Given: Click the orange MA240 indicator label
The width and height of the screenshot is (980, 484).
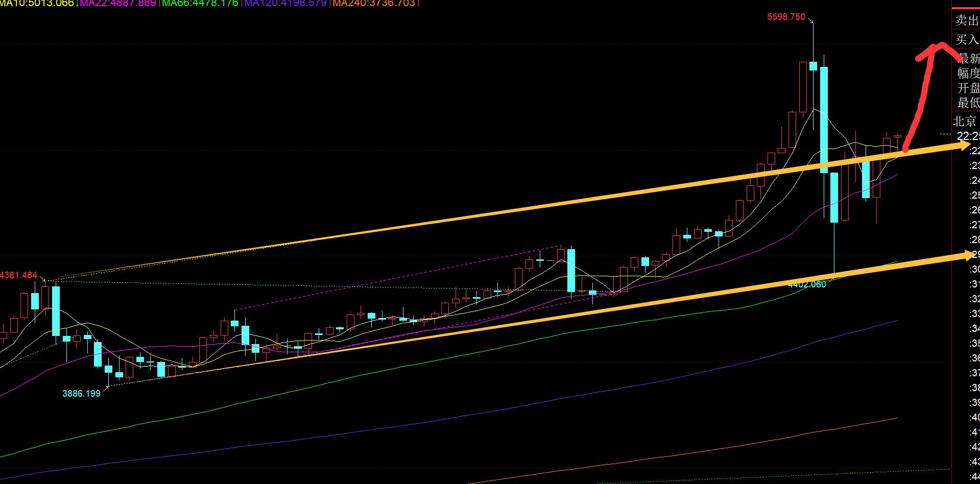Looking at the screenshot, I should (x=373, y=4).
